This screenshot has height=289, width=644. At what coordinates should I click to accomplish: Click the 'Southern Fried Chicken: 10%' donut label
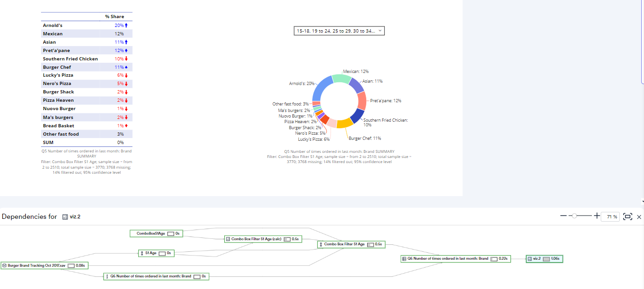[385, 122]
